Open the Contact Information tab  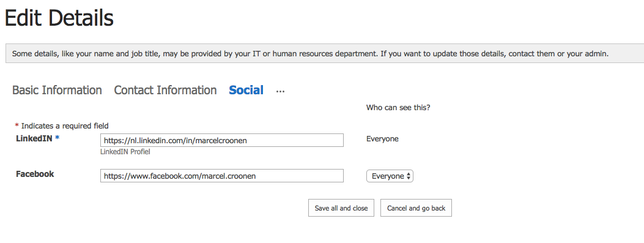(165, 90)
